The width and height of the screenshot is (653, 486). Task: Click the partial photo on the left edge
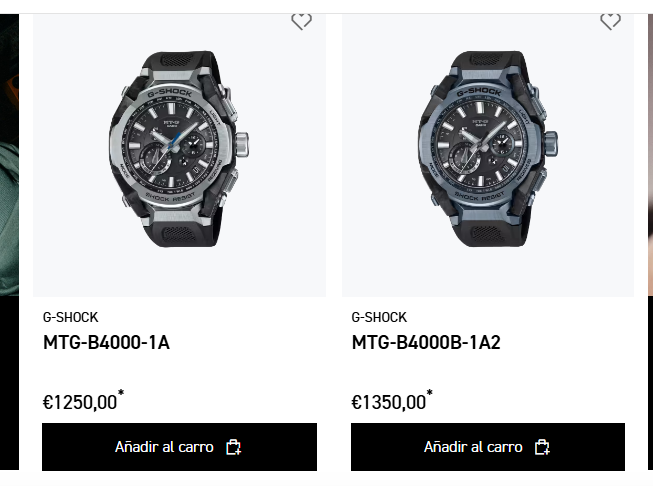click(x=9, y=150)
